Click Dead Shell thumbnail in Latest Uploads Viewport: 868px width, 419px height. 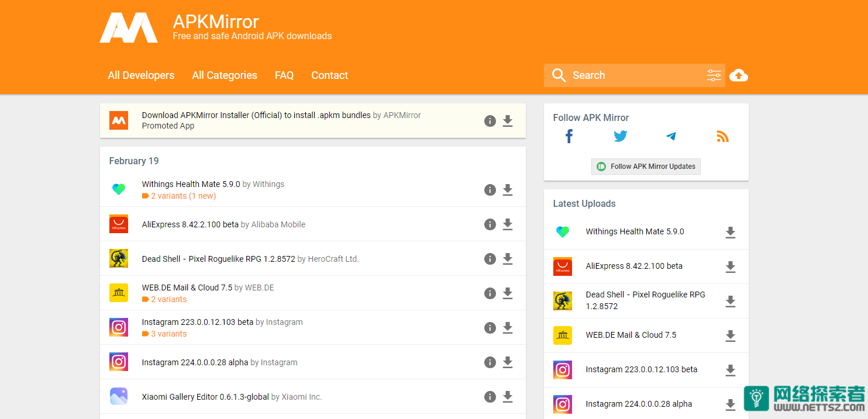coord(563,301)
